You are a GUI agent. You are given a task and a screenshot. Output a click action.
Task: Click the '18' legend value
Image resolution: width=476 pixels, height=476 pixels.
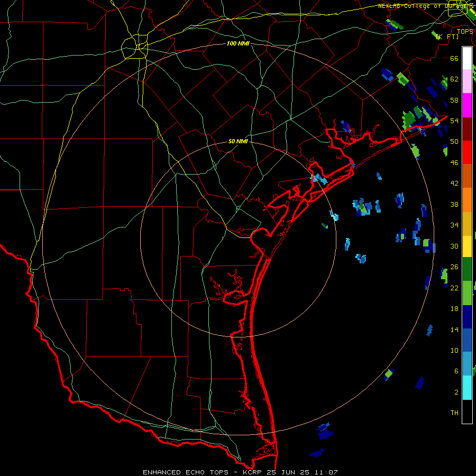click(454, 309)
